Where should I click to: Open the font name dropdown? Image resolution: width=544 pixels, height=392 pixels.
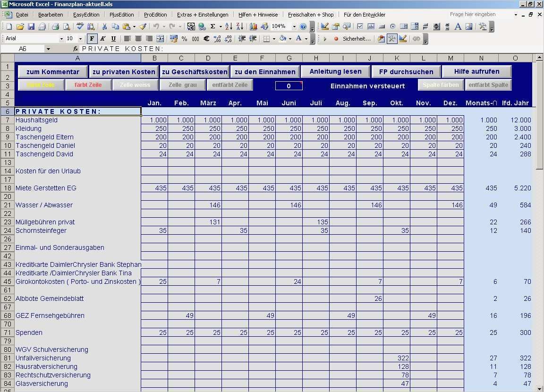tap(62, 38)
